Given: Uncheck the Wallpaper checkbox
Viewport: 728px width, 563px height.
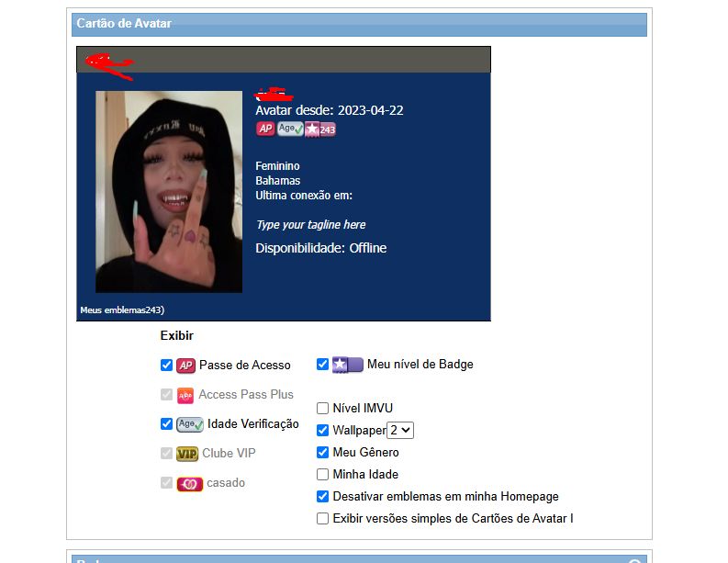Looking at the screenshot, I should pos(322,430).
